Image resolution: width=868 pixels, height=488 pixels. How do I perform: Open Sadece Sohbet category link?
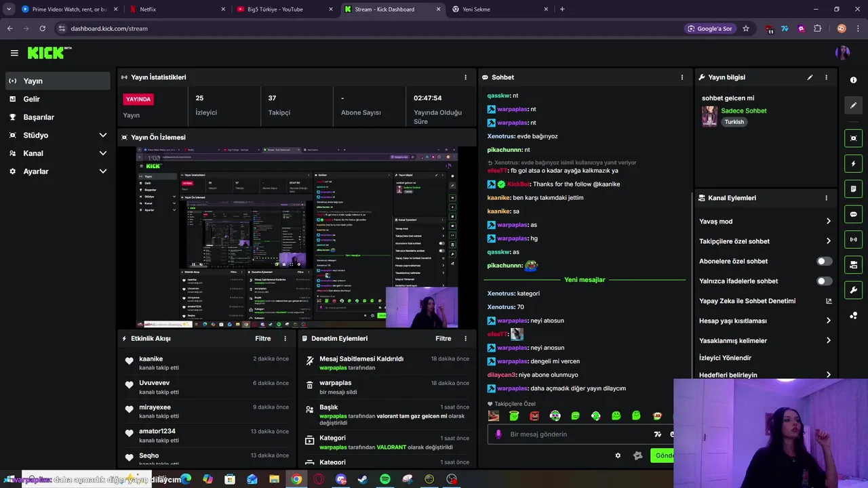point(743,110)
